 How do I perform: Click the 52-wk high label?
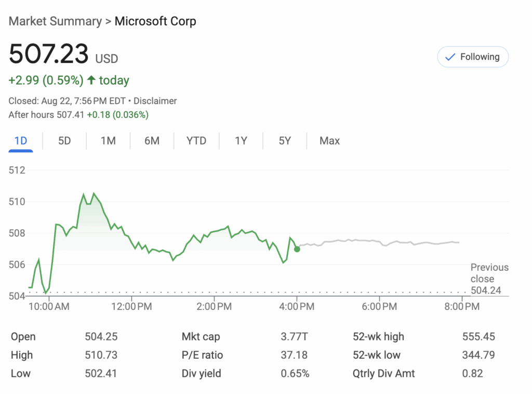378,337
